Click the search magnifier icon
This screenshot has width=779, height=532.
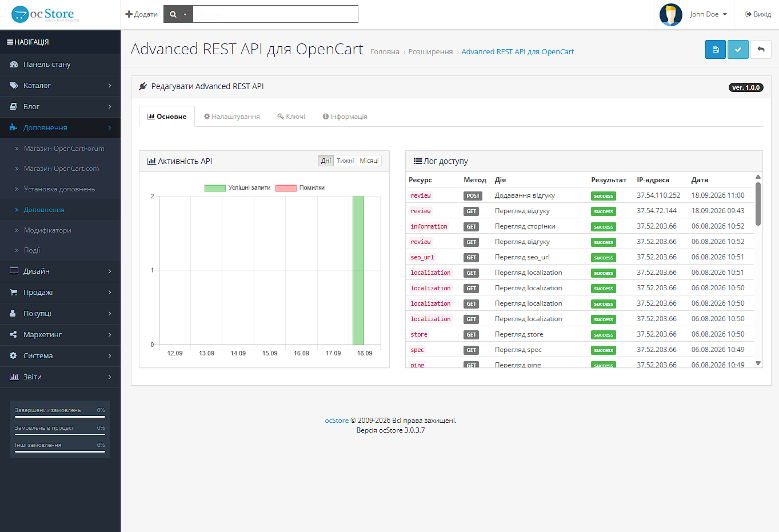tap(173, 14)
